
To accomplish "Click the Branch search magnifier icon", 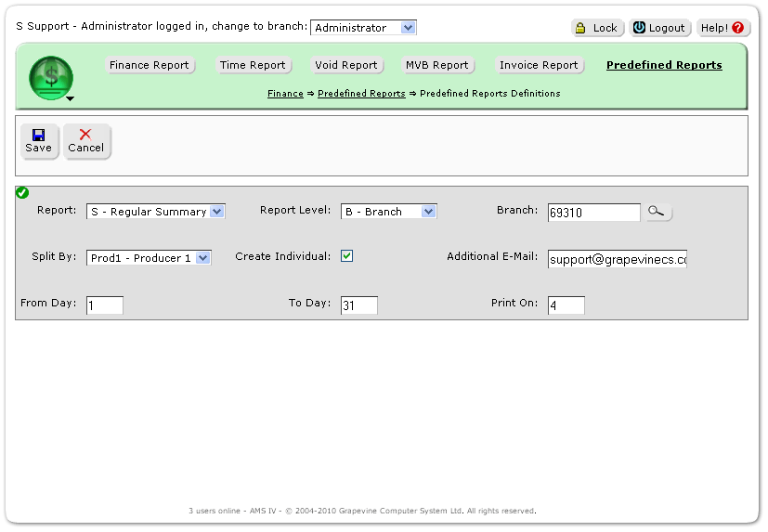I will (x=657, y=212).
